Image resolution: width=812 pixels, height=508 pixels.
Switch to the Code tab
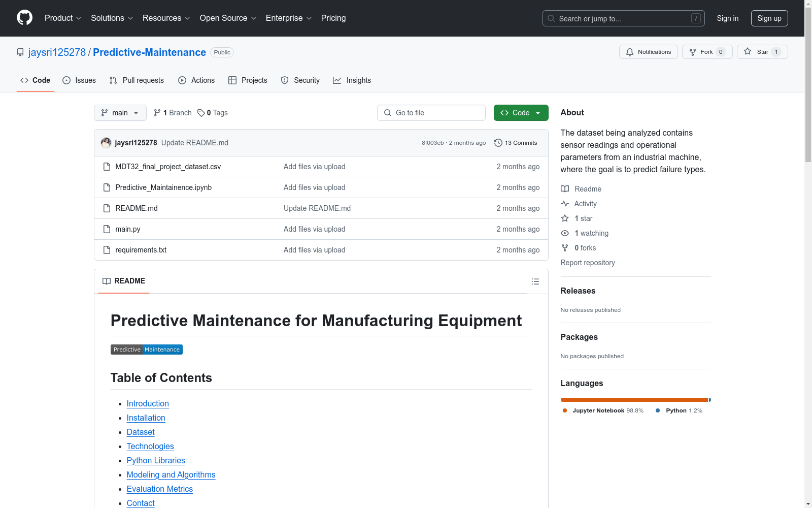click(x=36, y=80)
